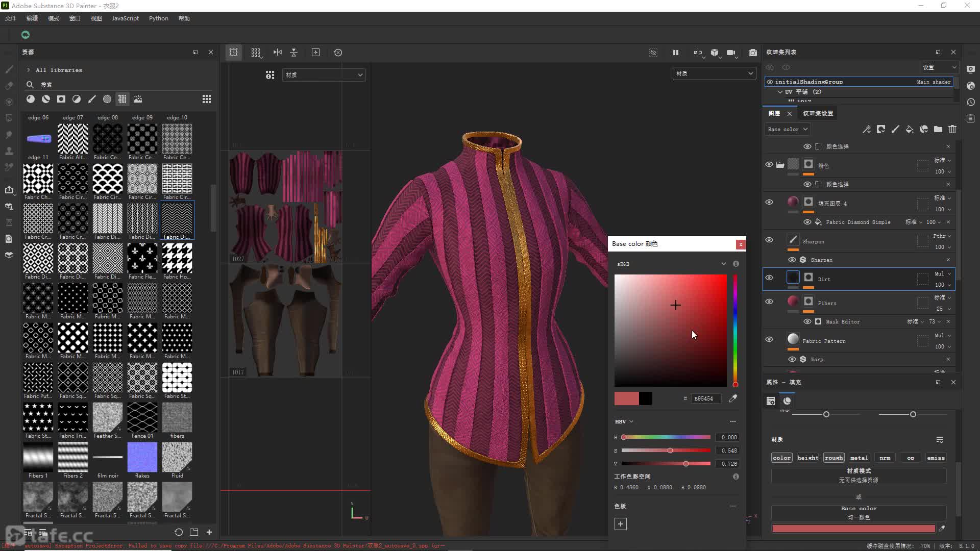Add fill layer bucket icon
This screenshot has width=980, height=551.
[x=910, y=129]
